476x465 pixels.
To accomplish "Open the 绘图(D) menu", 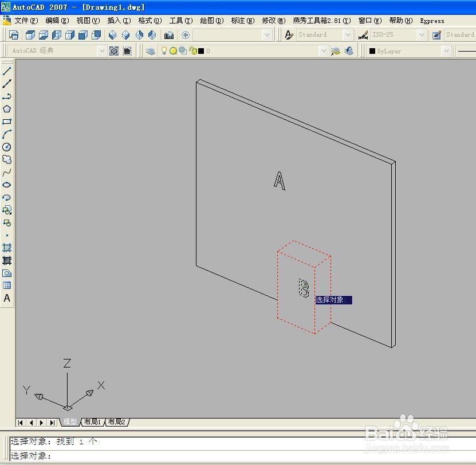I will (x=212, y=21).
